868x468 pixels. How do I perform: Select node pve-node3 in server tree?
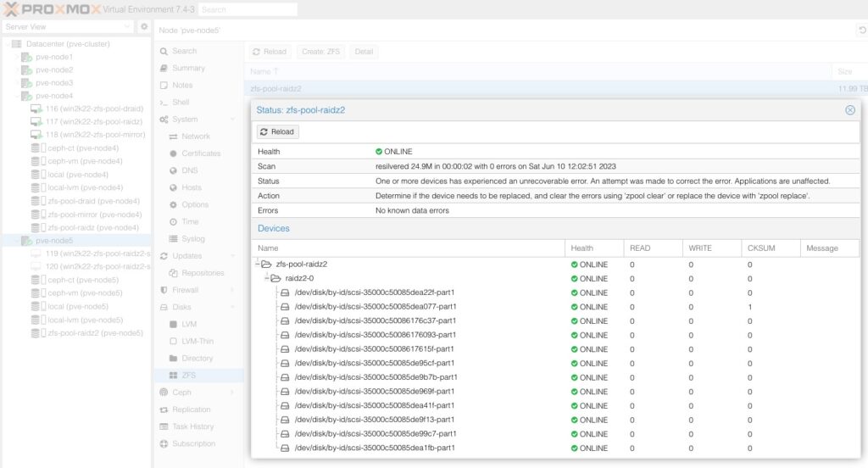tap(53, 83)
